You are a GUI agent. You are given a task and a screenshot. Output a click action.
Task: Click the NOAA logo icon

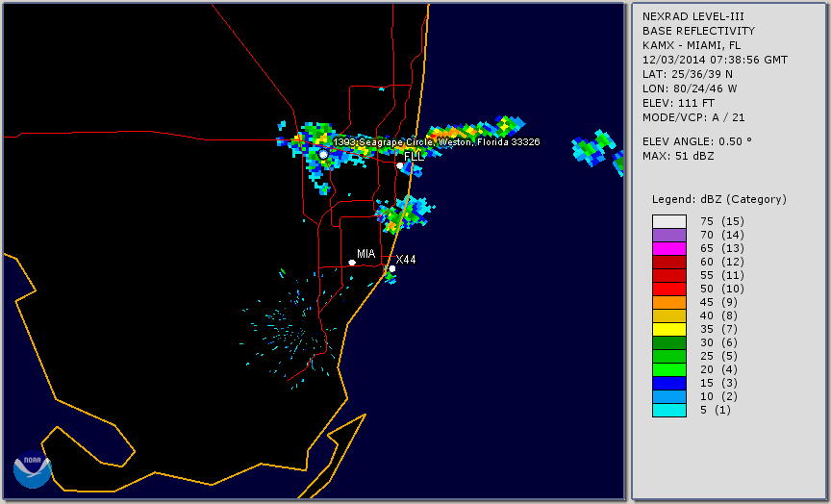coord(33,469)
